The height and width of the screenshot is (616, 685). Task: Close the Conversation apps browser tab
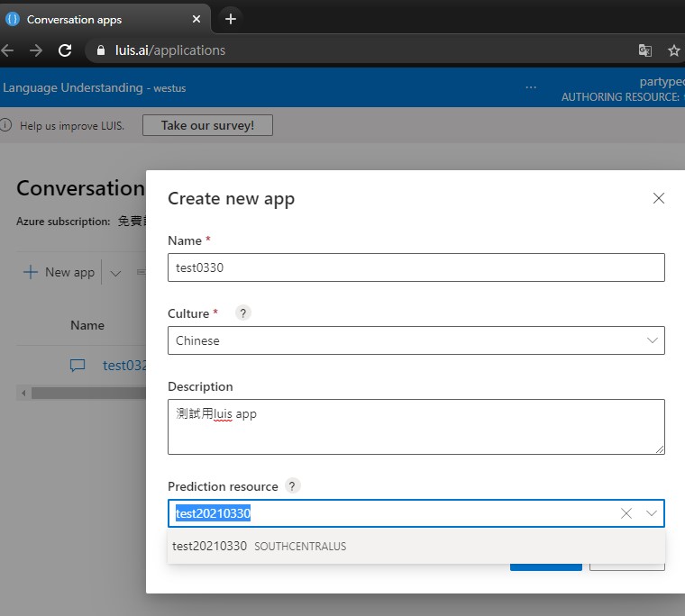click(196, 19)
